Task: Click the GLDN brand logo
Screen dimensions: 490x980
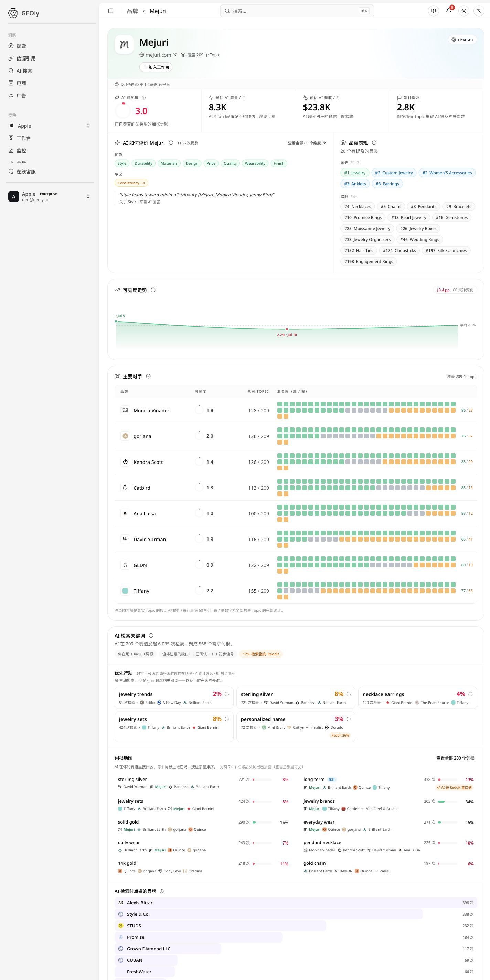Action: [125, 565]
